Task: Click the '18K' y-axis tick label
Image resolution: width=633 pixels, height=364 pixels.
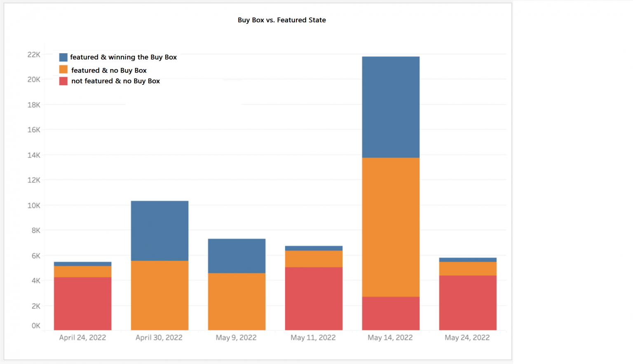Action: (x=34, y=105)
